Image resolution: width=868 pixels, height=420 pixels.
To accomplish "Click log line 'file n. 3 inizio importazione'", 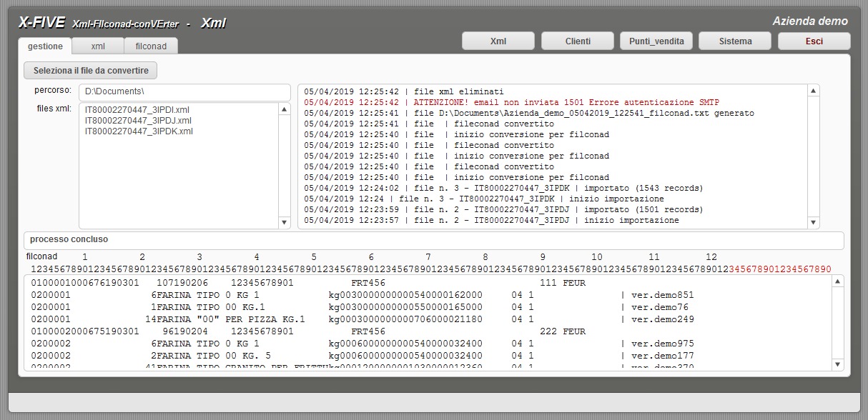I will 483,199.
